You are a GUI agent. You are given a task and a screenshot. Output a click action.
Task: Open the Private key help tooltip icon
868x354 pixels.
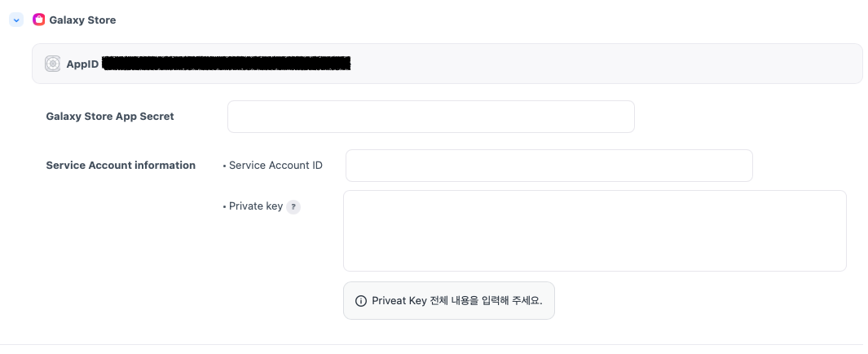pyautogui.click(x=293, y=207)
